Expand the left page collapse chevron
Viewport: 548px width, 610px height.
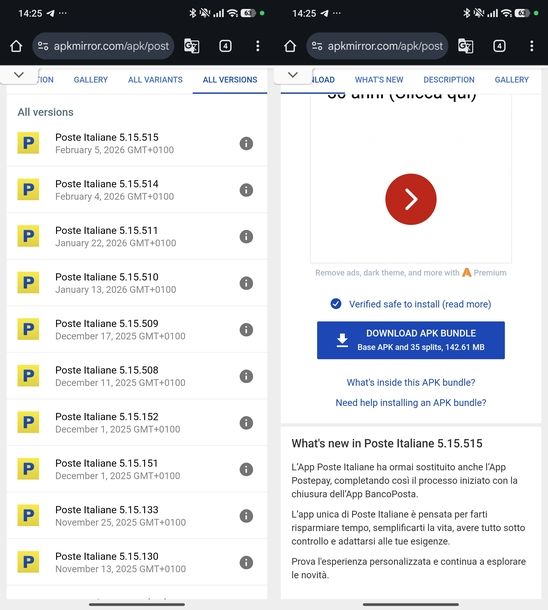coord(19,75)
